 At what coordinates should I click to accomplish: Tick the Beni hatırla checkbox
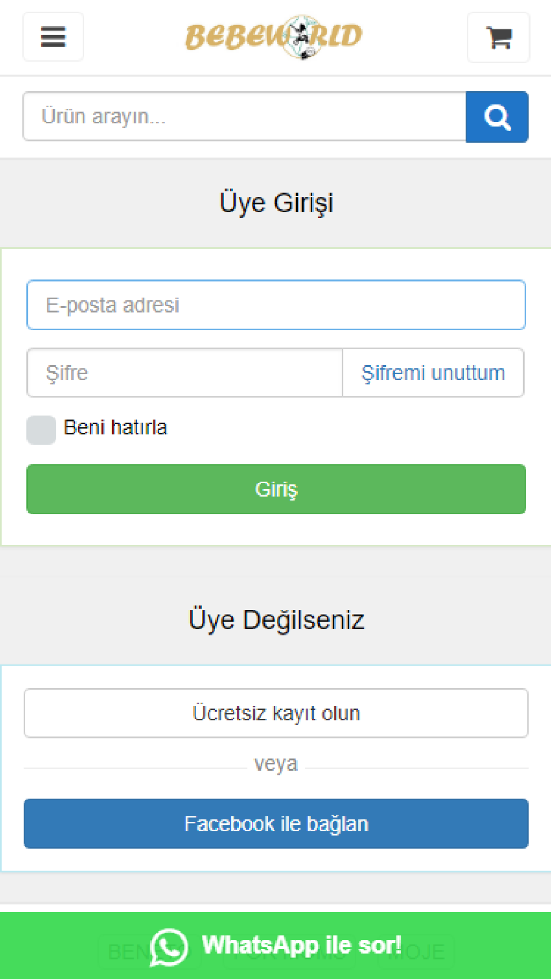coord(41,429)
